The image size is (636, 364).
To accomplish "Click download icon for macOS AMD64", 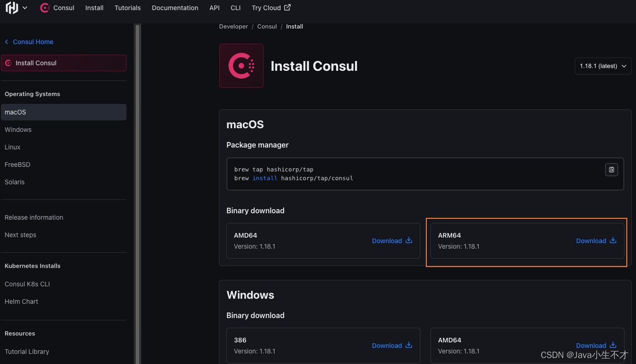I will click(x=409, y=240).
